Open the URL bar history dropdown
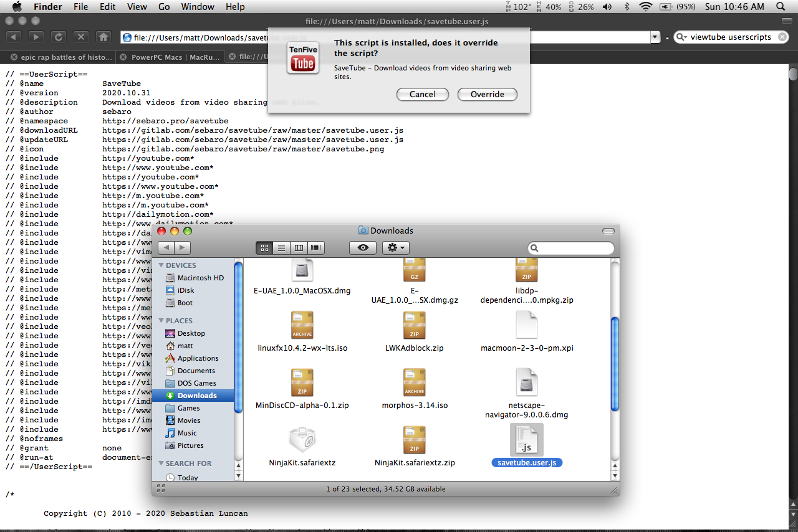 point(655,37)
